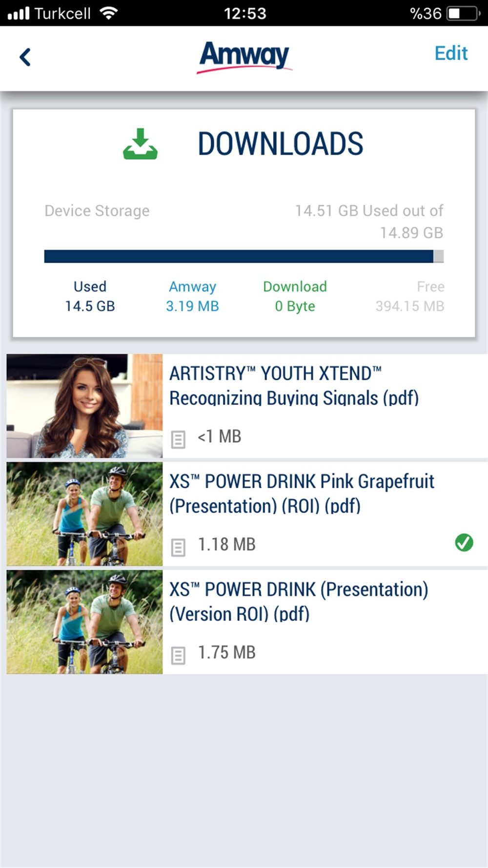Image resolution: width=488 pixels, height=868 pixels.
Task: Tap the Device Storage label
Action: click(x=97, y=210)
